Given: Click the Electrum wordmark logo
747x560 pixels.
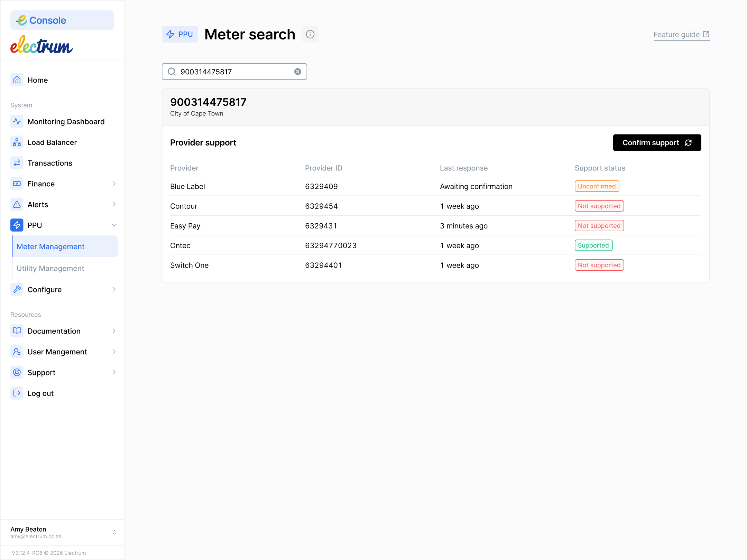Looking at the screenshot, I should coord(41,45).
